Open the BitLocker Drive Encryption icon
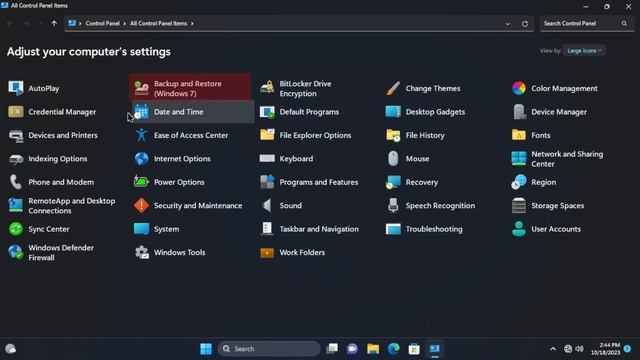 click(267, 88)
